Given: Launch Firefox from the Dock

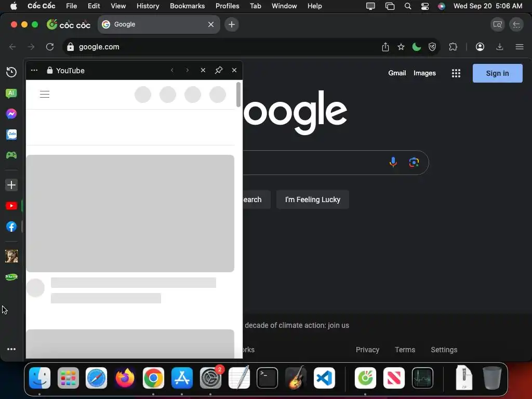Looking at the screenshot, I should (125, 378).
